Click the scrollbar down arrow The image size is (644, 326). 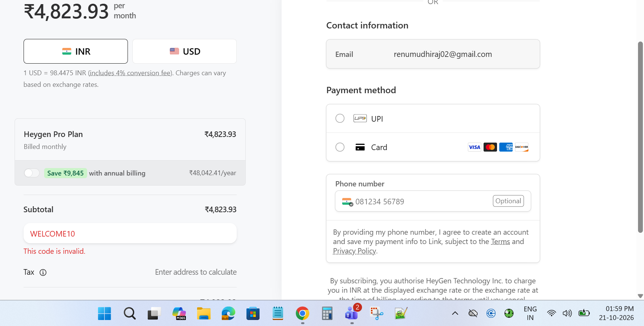(x=640, y=296)
